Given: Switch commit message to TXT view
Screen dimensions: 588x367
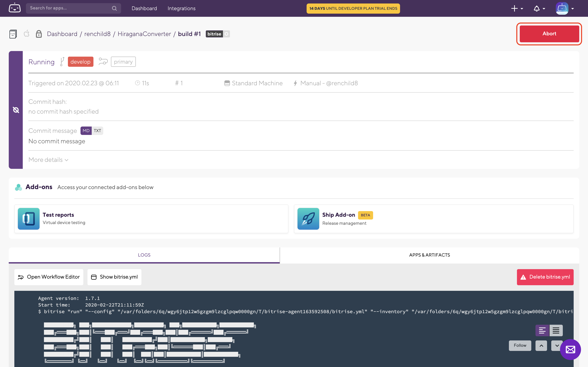Looking at the screenshot, I should pos(97,131).
